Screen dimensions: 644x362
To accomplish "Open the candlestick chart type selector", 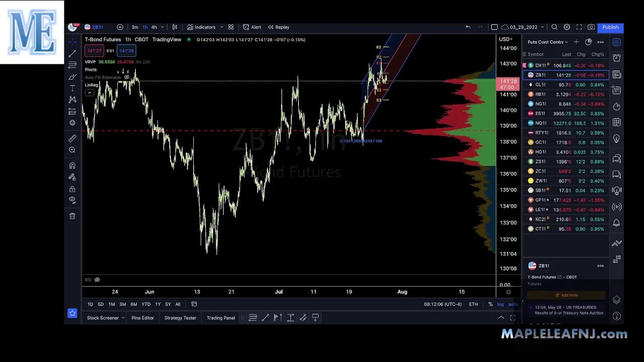I will (175, 27).
